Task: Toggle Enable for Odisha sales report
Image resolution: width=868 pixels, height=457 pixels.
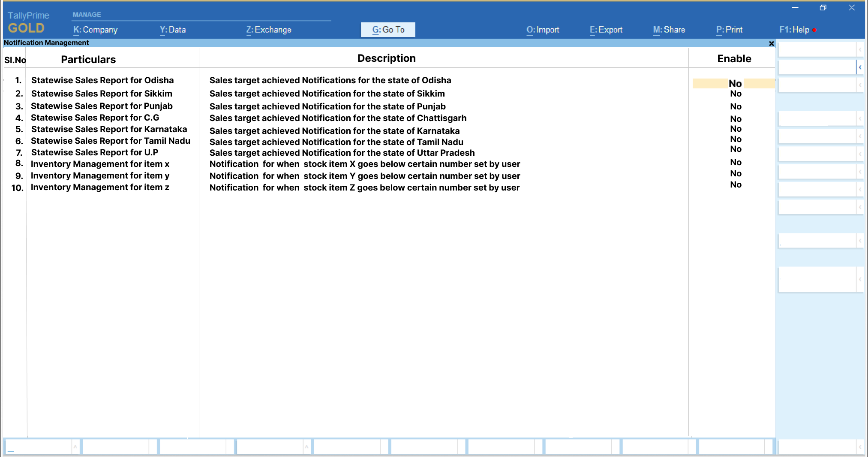Action: click(x=735, y=84)
